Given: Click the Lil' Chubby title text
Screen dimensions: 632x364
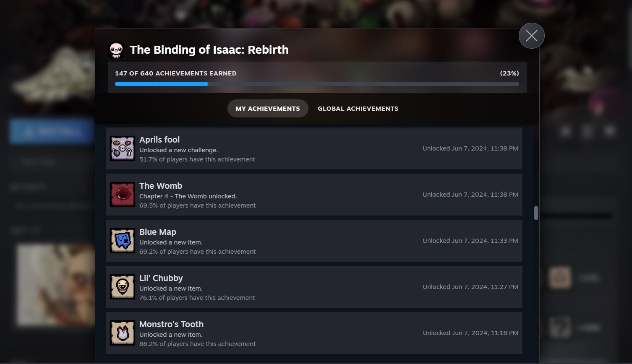Looking at the screenshot, I should tap(161, 278).
